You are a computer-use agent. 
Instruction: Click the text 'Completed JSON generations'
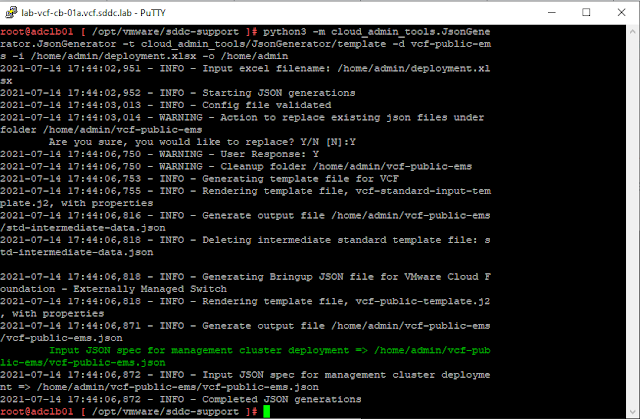(282, 399)
